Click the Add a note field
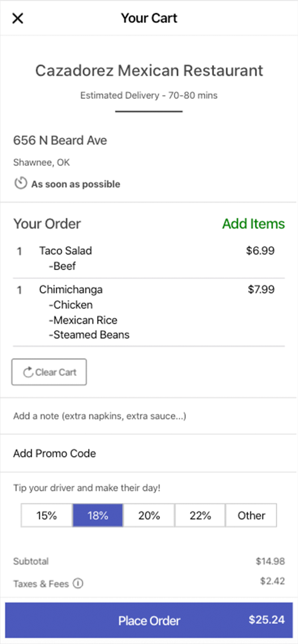The width and height of the screenshot is (298, 644). tap(100, 416)
